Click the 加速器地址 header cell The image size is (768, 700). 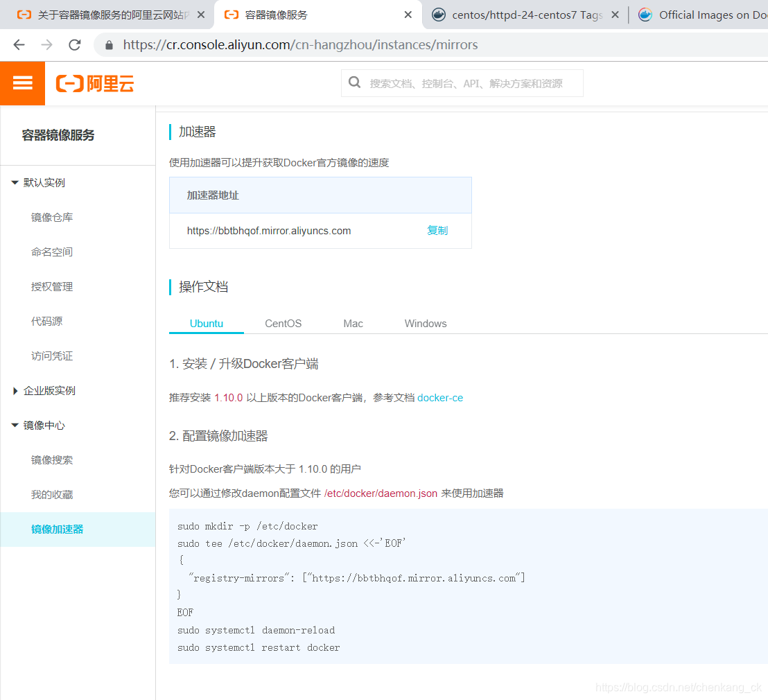click(320, 195)
